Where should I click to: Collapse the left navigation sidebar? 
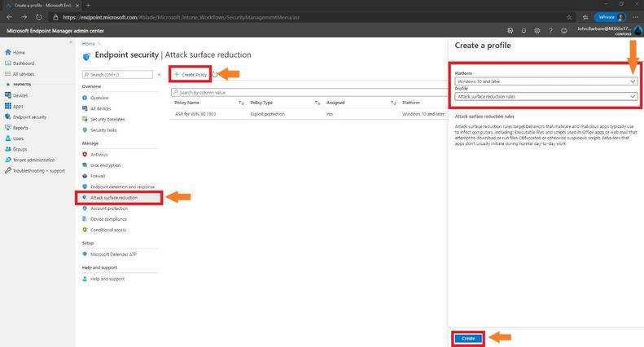coord(71,42)
